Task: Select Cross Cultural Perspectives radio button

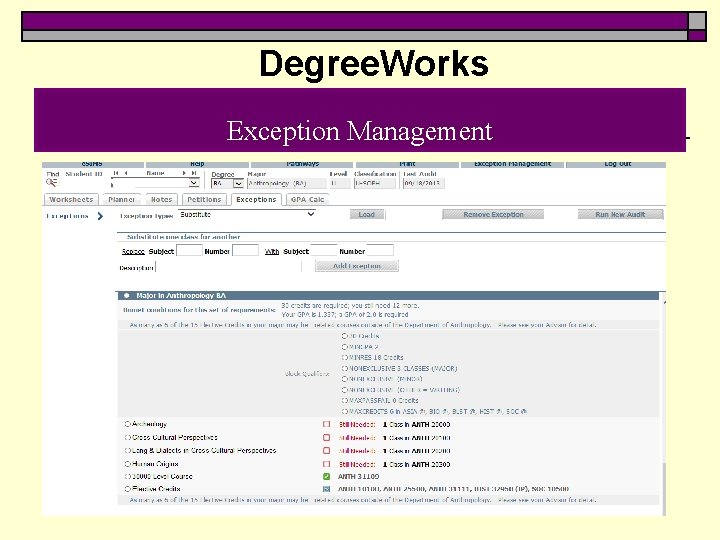Action: [x=128, y=438]
